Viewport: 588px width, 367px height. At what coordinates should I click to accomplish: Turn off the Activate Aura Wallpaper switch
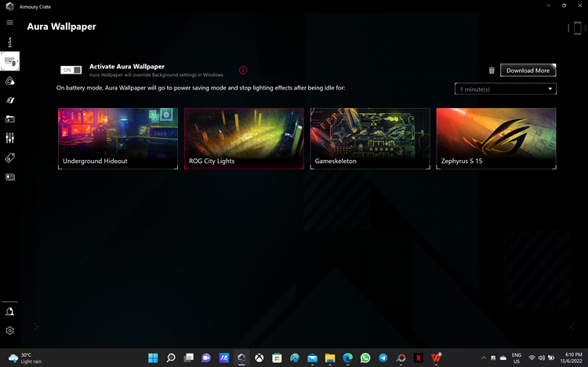click(x=71, y=70)
